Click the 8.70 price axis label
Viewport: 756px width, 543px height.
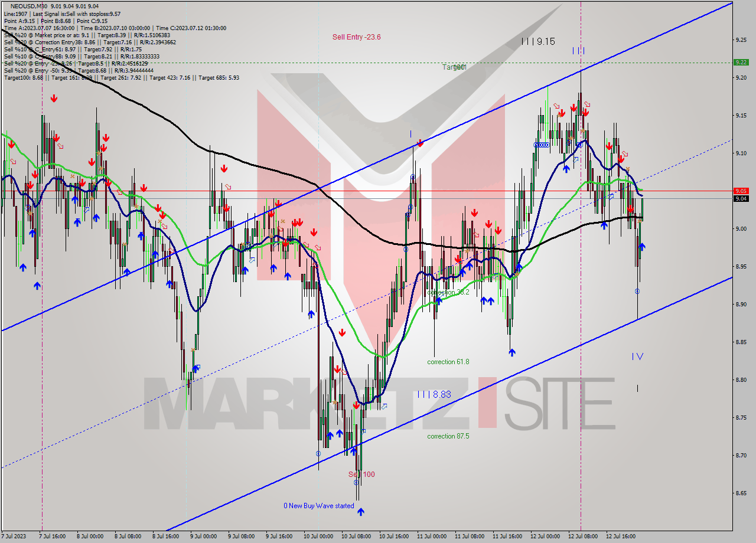[741, 456]
